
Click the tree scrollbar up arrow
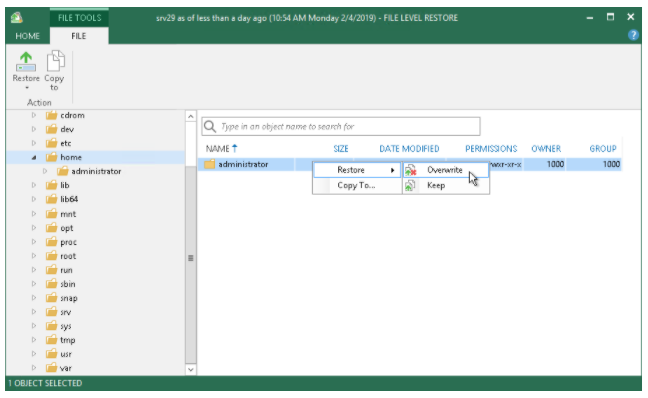tap(191, 117)
